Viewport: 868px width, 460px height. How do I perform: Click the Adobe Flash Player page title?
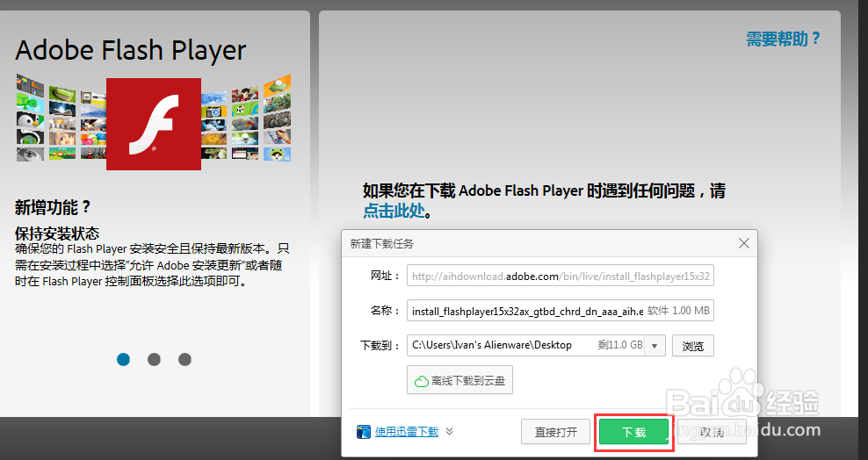click(131, 50)
